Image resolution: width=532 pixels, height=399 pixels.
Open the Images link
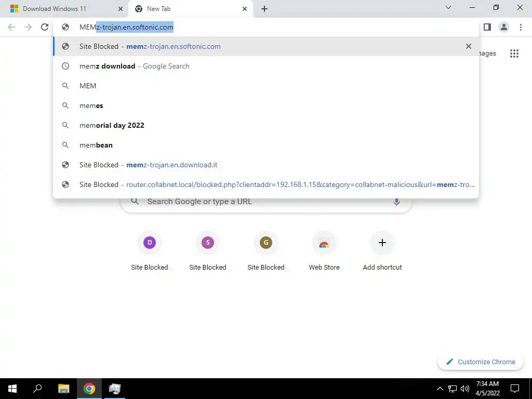tap(487, 54)
